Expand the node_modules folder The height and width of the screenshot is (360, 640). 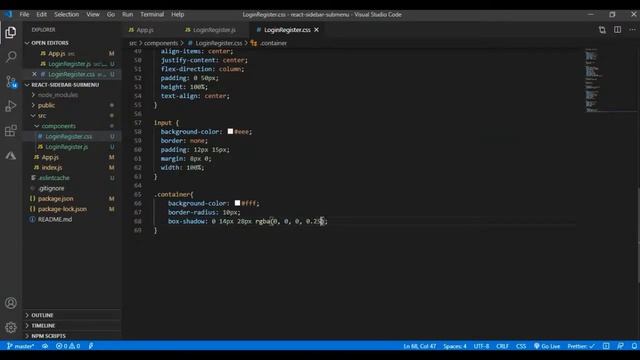[x=72, y=95]
